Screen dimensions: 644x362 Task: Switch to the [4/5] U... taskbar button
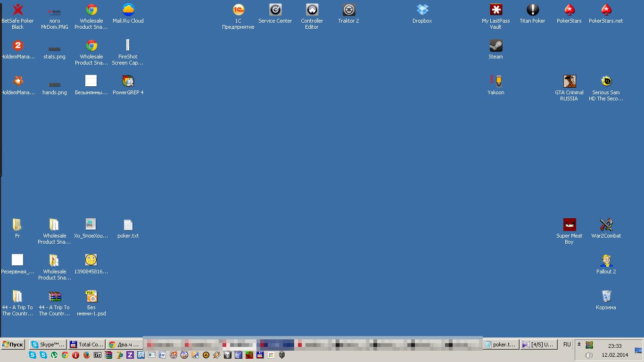(538, 345)
